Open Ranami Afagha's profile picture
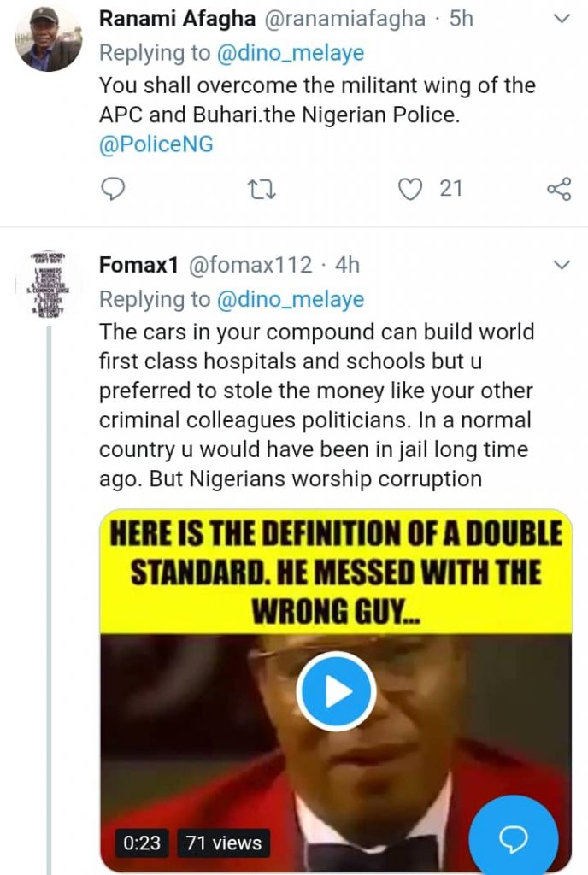588x875 pixels. [49, 38]
